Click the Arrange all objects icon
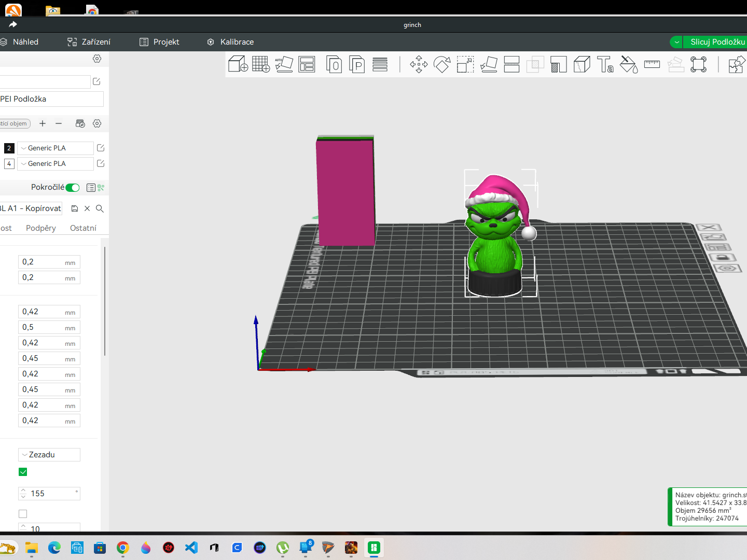This screenshot has width=747, height=560. [x=307, y=64]
